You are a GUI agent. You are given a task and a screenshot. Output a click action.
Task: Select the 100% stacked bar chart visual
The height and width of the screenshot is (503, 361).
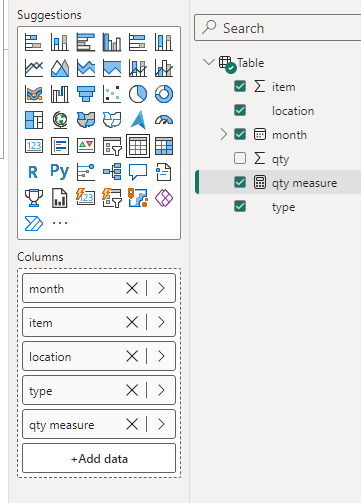tap(138, 42)
